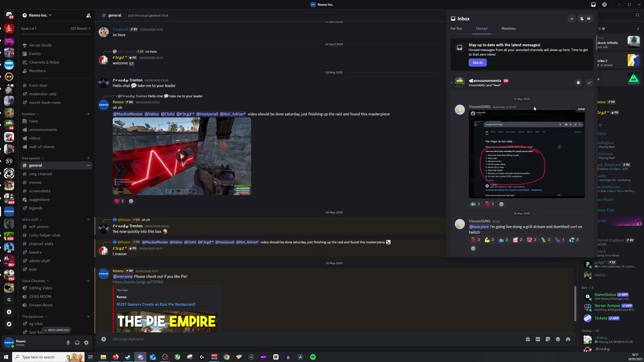Image resolution: width=644 pixels, height=362 pixels.
Task: Switch to Unread inbox tab
Action: [481, 29]
